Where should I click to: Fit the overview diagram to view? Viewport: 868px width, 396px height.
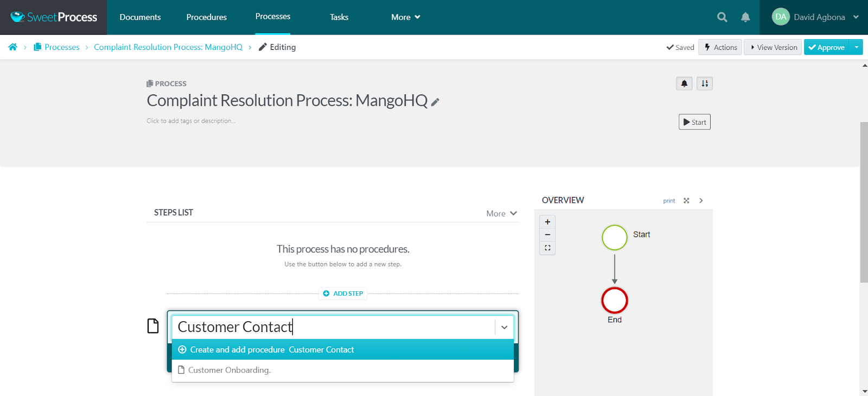pos(547,248)
